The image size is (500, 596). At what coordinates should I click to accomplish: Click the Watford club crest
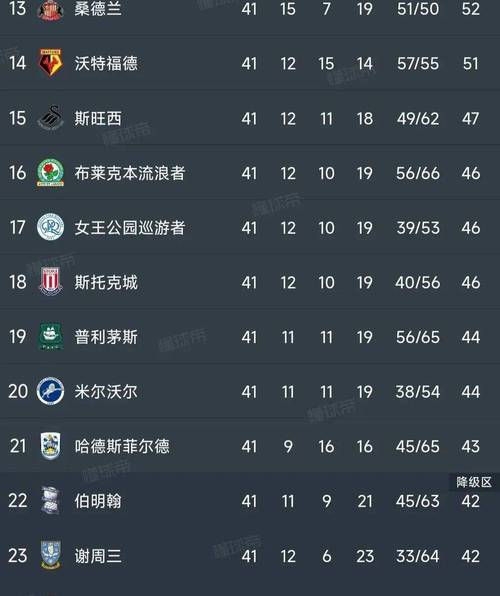[51, 63]
